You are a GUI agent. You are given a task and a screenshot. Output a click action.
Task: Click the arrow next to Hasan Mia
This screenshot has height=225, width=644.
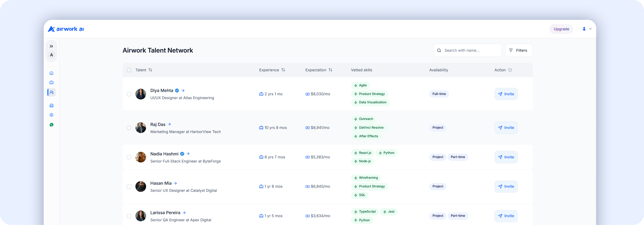pos(175,183)
